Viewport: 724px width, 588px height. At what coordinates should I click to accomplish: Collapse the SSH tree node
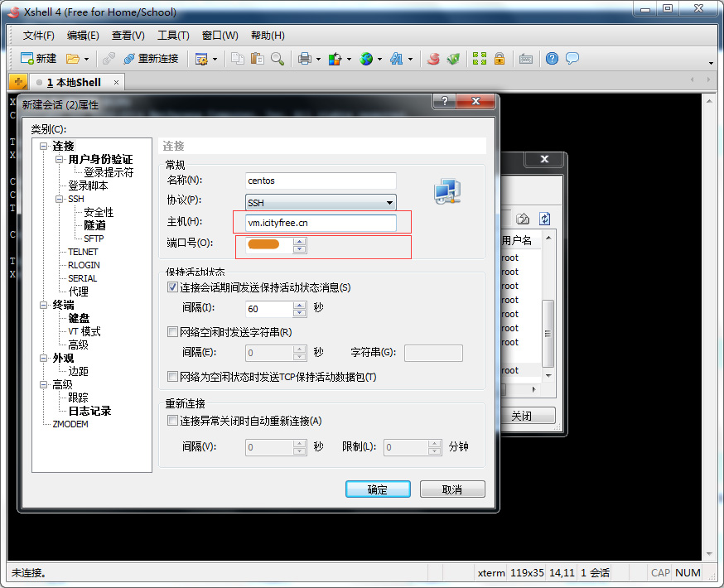click(x=59, y=200)
